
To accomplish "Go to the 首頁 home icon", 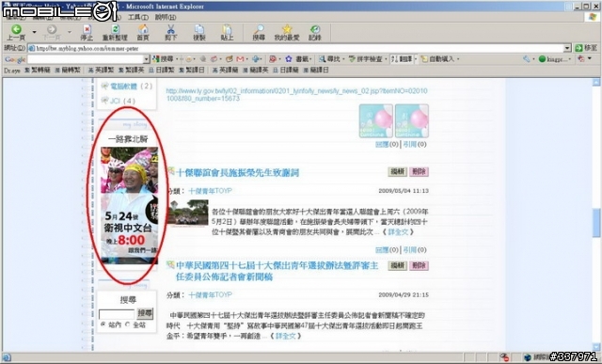I will click(143, 33).
